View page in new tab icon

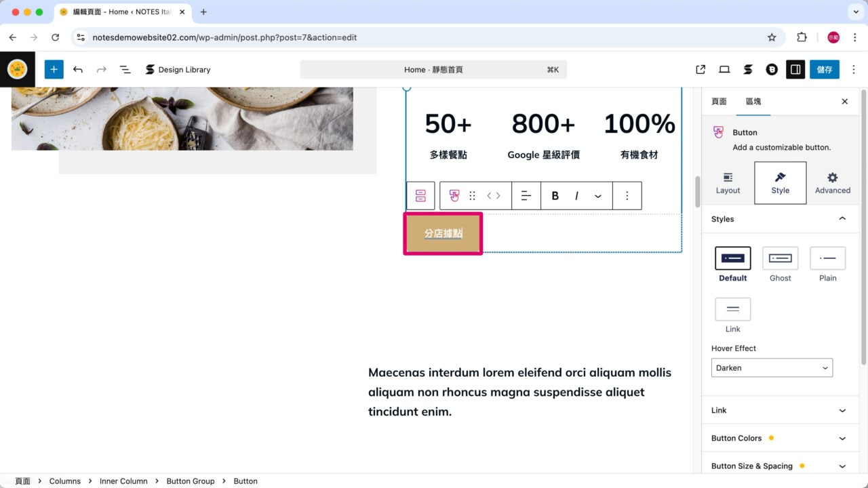[x=701, y=69]
